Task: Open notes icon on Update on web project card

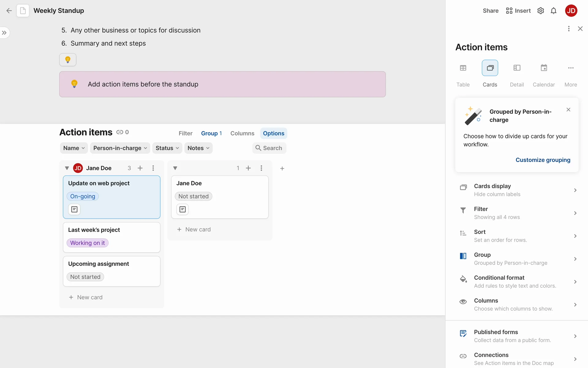Action: coord(74,209)
